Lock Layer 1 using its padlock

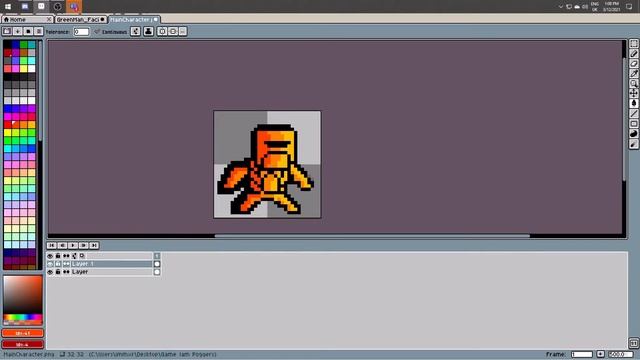click(x=58, y=264)
